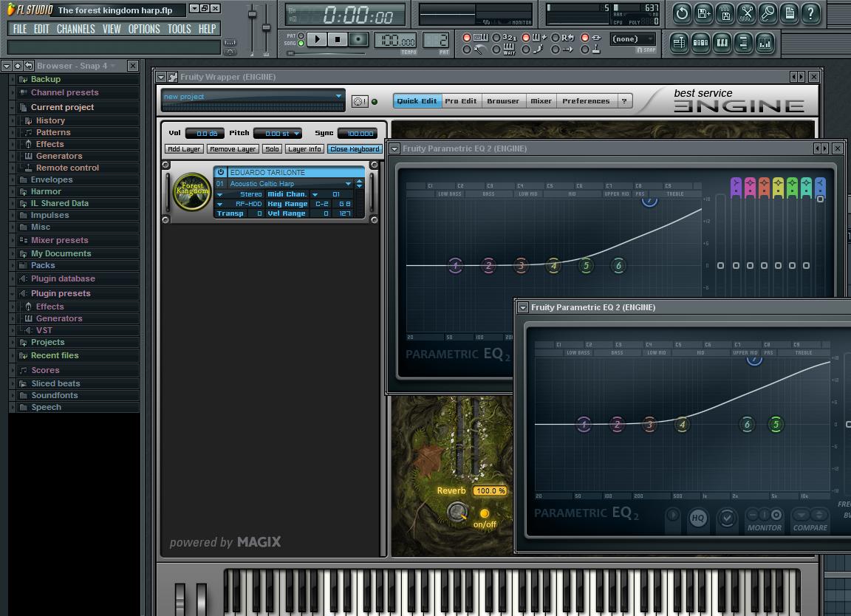Show the mixer window icon

[x=765, y=44]
